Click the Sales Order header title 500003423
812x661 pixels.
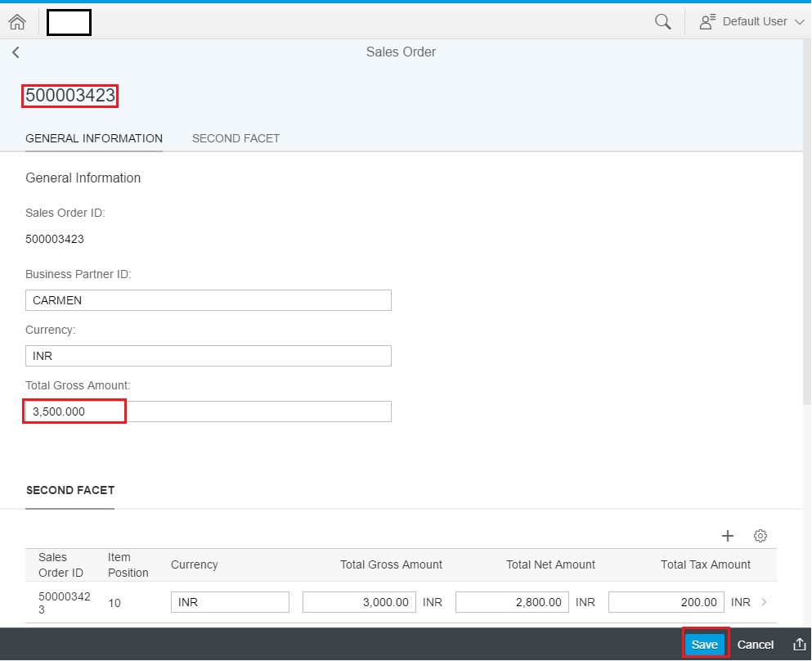(70, 96)
